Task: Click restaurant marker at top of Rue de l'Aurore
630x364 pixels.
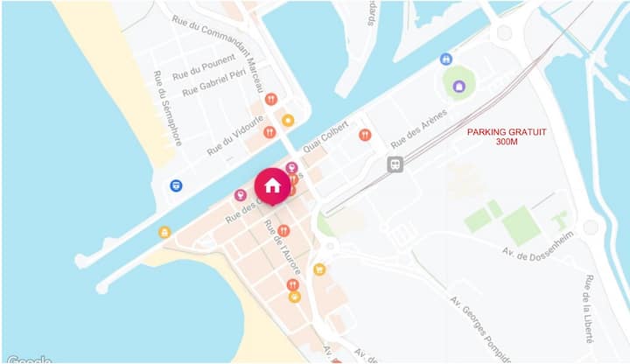Action: click(283, 231)
